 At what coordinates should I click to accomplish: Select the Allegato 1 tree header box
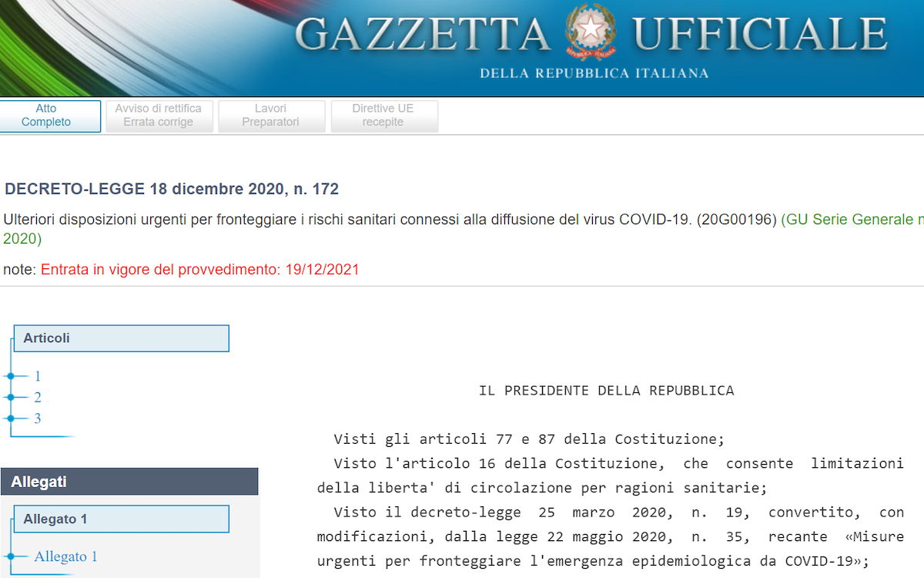[122, 519]
